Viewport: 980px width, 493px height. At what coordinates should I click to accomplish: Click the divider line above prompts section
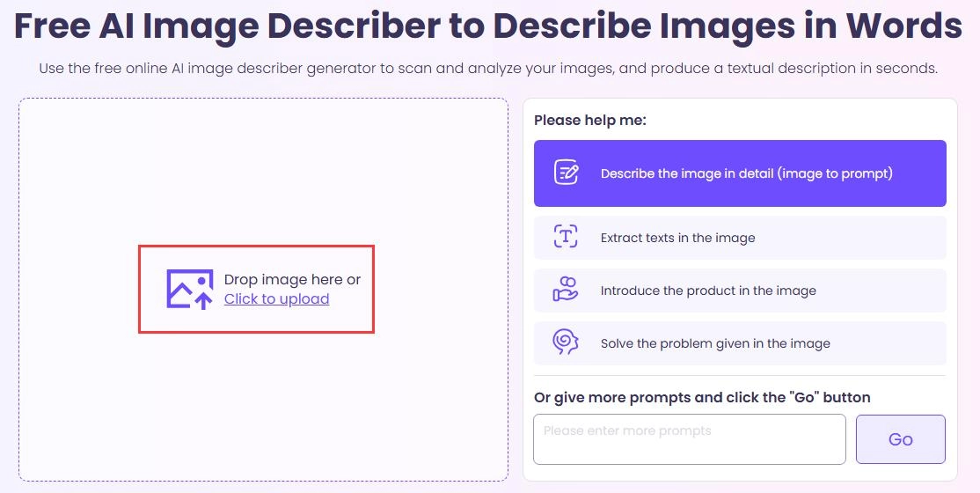[740, 376]
